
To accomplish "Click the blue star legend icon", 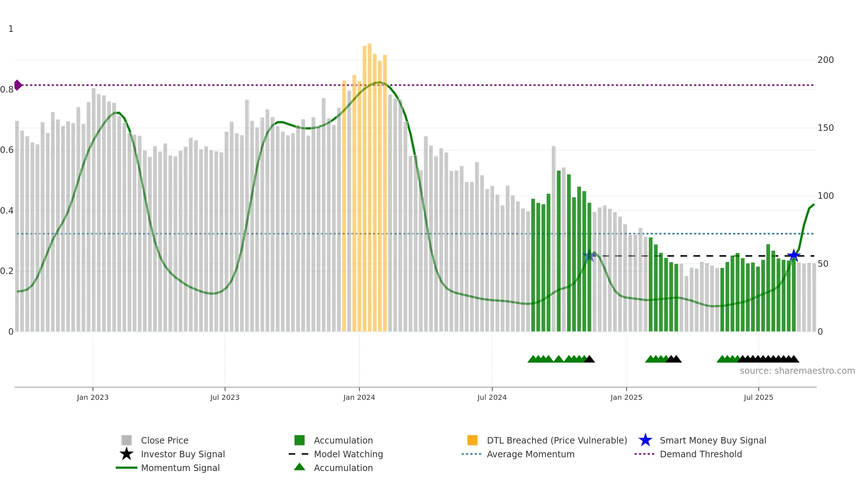I will coord(645,440).
